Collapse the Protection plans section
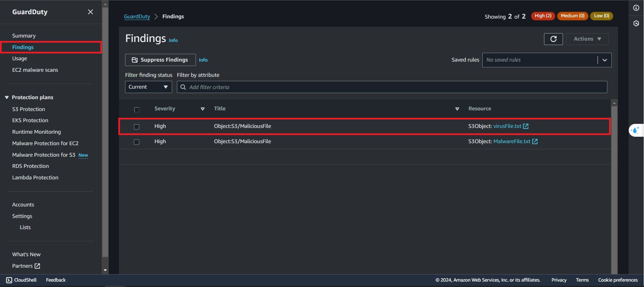 click(x=7, y=97)
